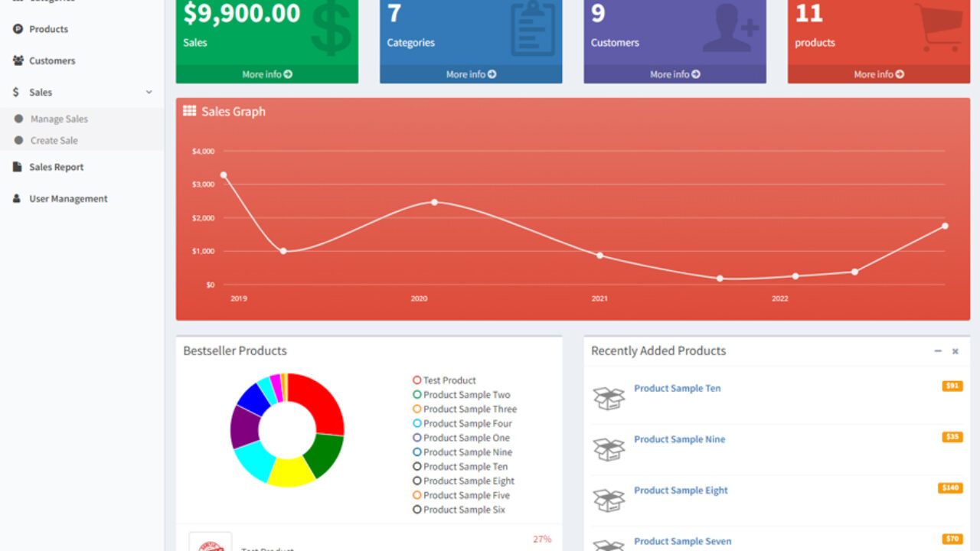Click the shopping cart icon on products card

tap(939, 29)
